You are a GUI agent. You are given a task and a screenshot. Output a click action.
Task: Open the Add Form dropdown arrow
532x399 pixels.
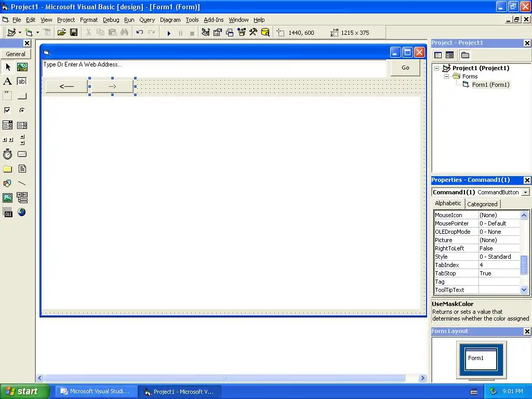(x=37, y=33)
